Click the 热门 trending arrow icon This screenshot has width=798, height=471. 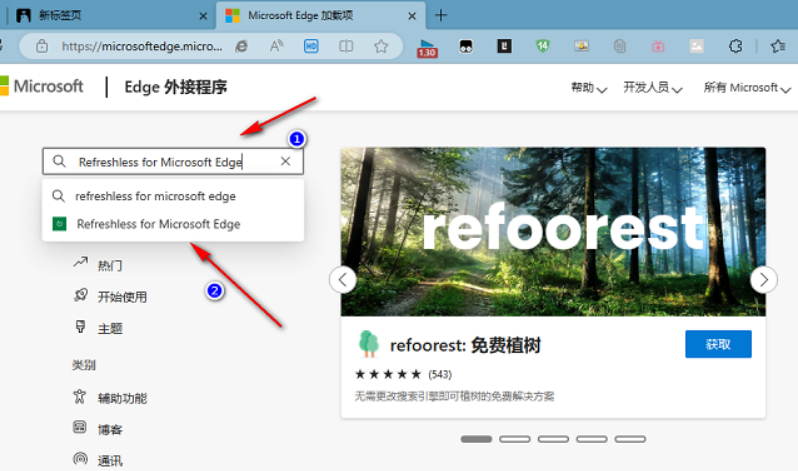80,262
